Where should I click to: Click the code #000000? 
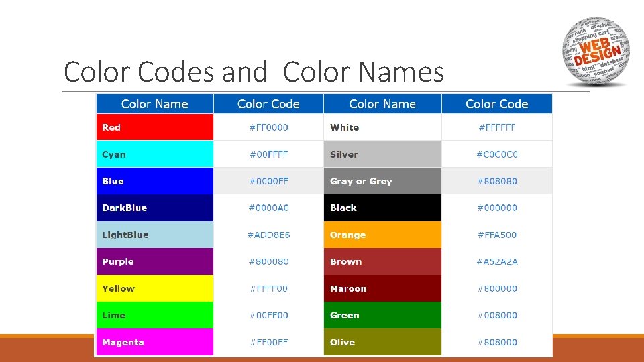pos(497,208)
